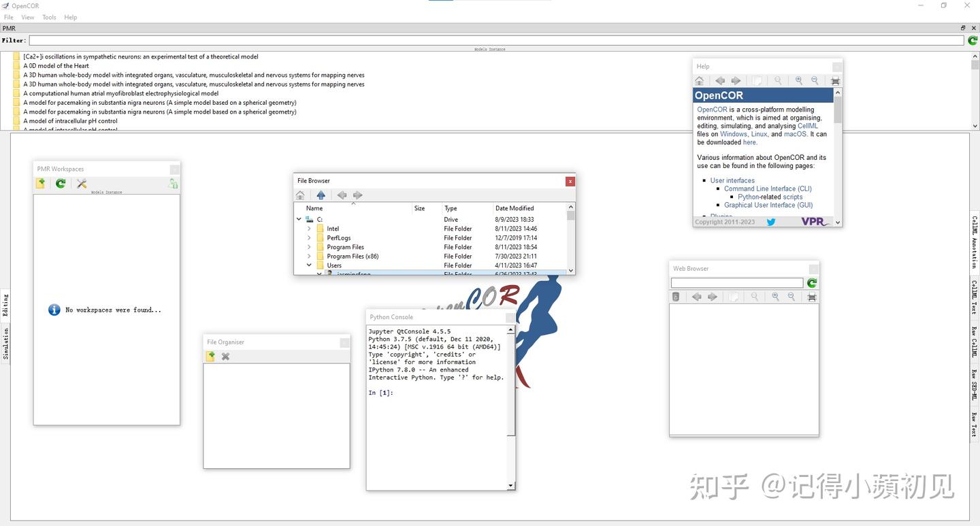Open the User interfaces help link
Screen dimensions: 980x526
pos(732,180)
